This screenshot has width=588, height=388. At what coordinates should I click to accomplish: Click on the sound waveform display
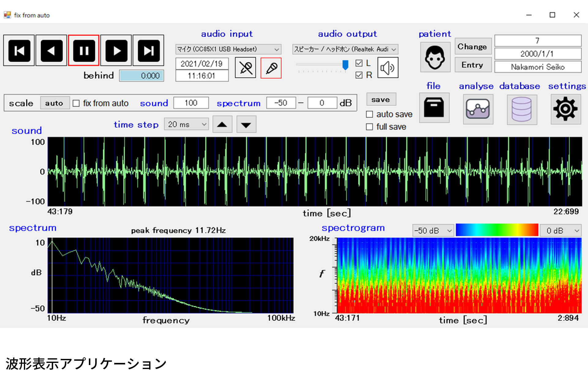(x=315, y=171)
